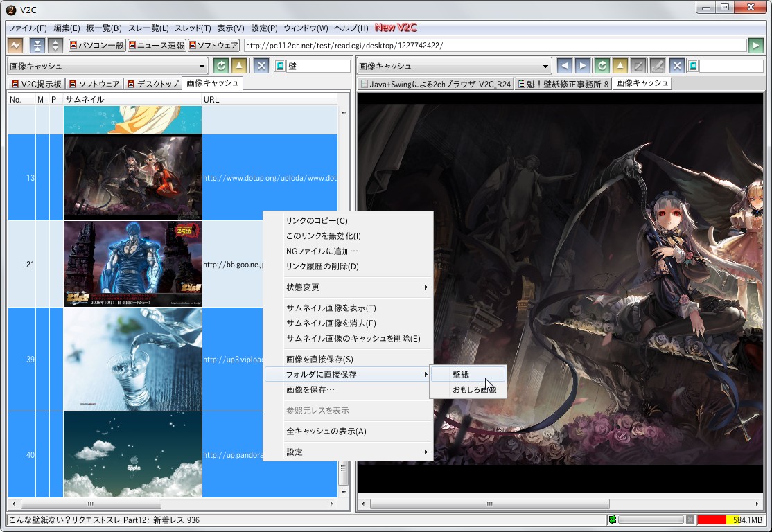Click the green sync icon in status bar
This screenshot has width=772, height=532.
pyautogui.click(x=612, y=520)
